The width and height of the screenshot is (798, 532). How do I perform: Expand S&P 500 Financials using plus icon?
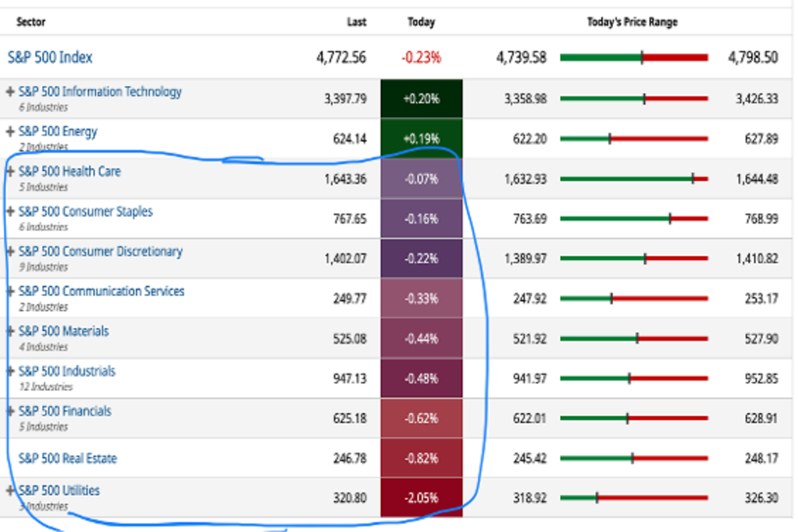(x=10, y=411)
